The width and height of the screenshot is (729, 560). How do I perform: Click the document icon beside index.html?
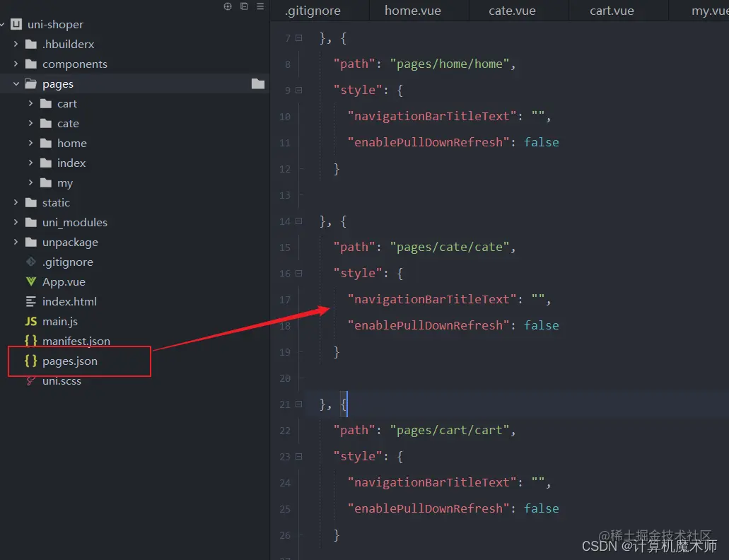[x=31, y=302]
